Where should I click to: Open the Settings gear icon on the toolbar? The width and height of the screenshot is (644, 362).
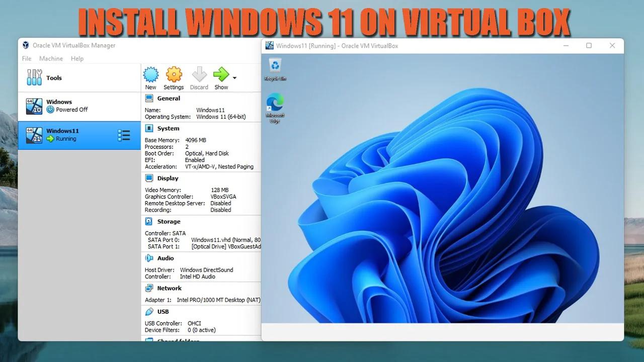tap(174, 74)
